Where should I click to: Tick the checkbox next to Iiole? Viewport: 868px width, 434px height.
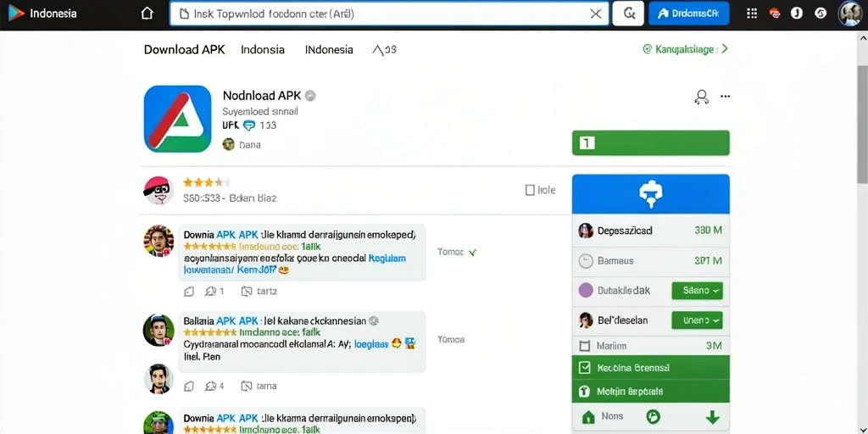[x=529, y=190]
